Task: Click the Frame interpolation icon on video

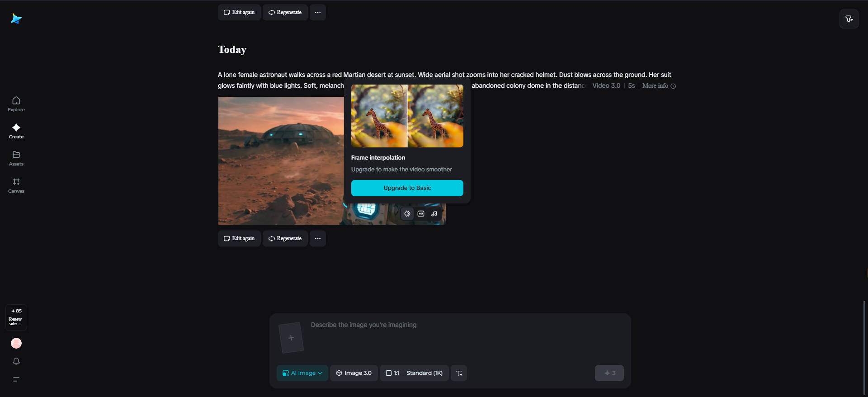Action: click(407, 213)
